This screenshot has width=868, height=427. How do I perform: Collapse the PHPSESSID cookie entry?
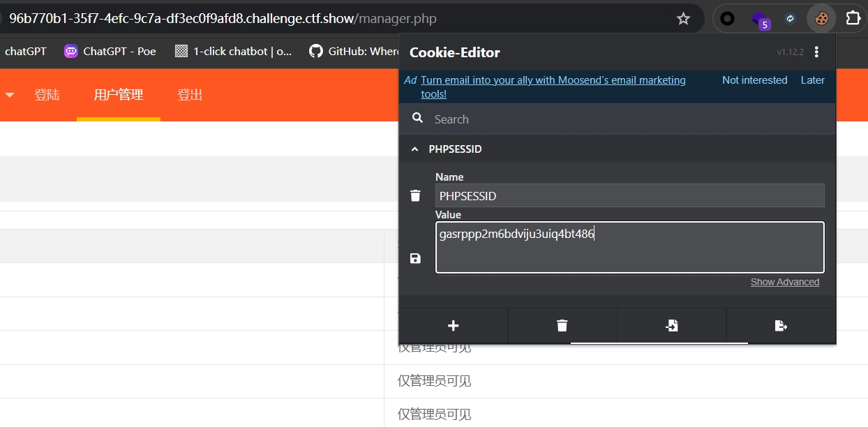click(415, 149)
